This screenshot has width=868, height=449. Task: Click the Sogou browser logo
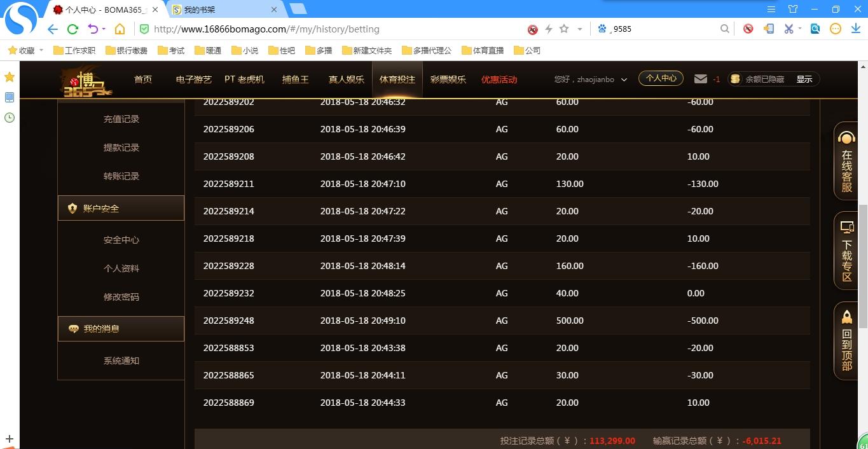coord(21,19)
